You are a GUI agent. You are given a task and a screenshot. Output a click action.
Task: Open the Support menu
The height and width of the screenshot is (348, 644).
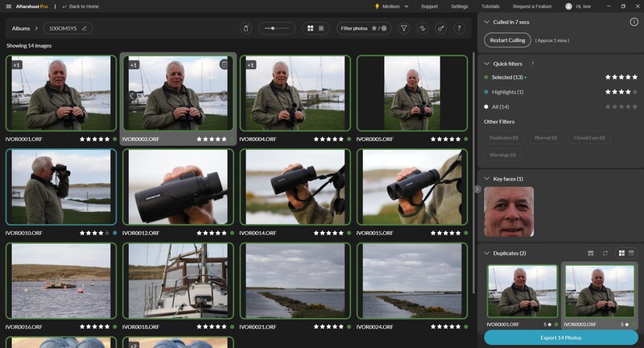[x=429, y=6]
